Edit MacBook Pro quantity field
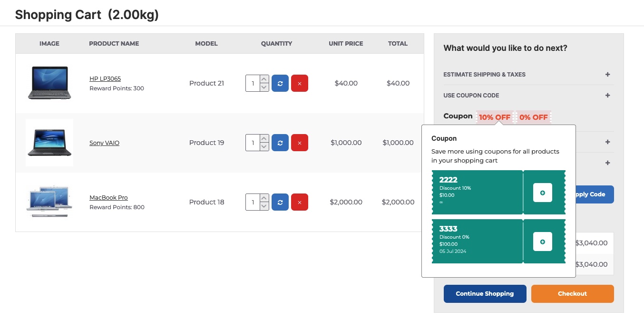This screenshot has height=329, width=644. pos(253,202)
